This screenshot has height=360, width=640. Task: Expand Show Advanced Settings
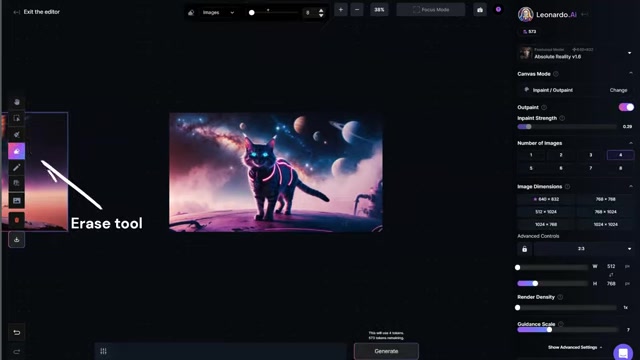[575, 347]
